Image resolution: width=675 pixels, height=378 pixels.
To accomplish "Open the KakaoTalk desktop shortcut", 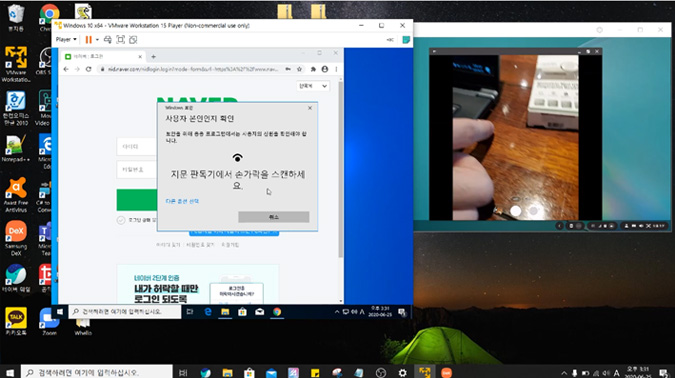I will point(16,321).
